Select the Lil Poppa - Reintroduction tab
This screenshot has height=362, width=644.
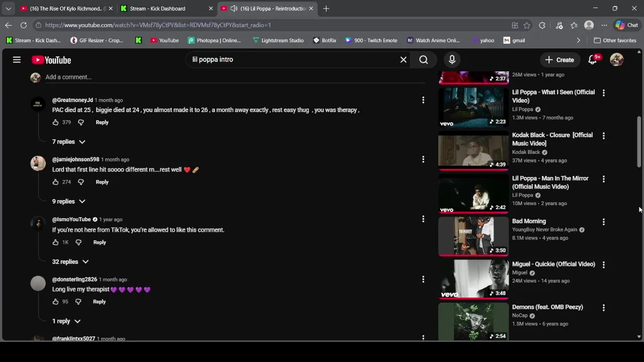pos(268,9)
